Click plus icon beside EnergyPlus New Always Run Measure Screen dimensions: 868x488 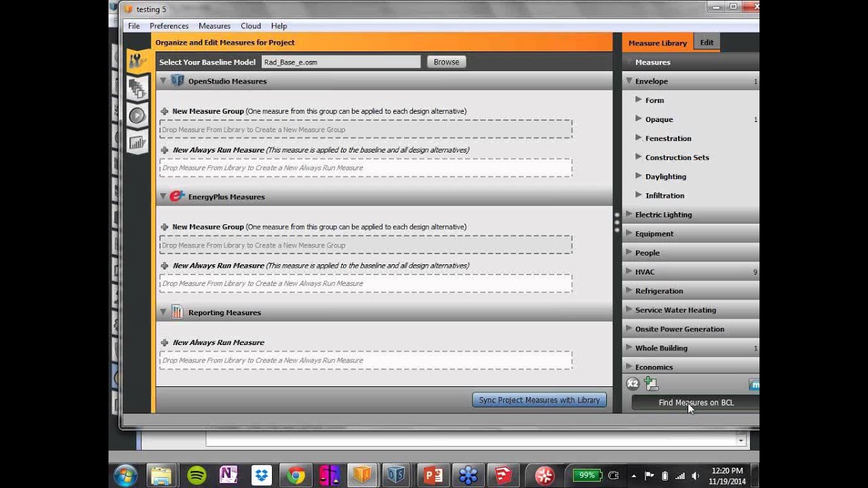pos(164,266)
